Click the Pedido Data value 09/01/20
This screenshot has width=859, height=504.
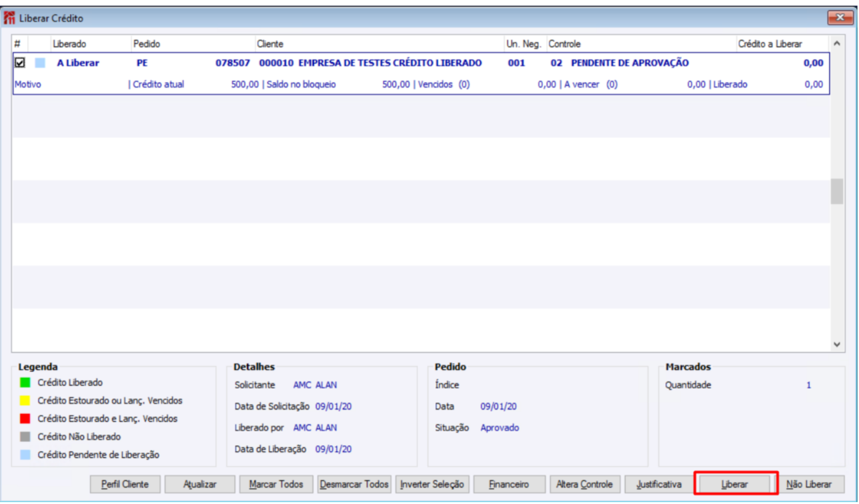498,406
